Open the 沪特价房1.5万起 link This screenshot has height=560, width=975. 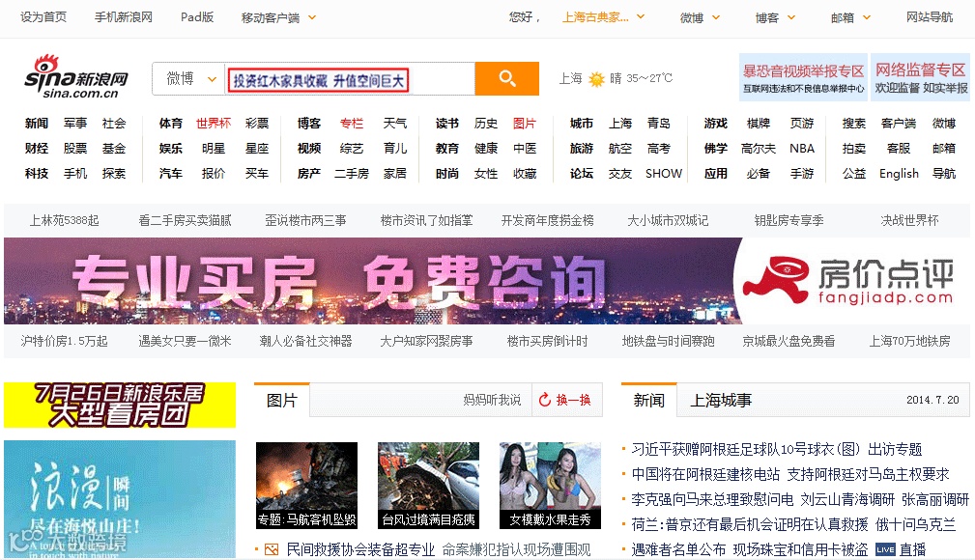tap(64, 341)
